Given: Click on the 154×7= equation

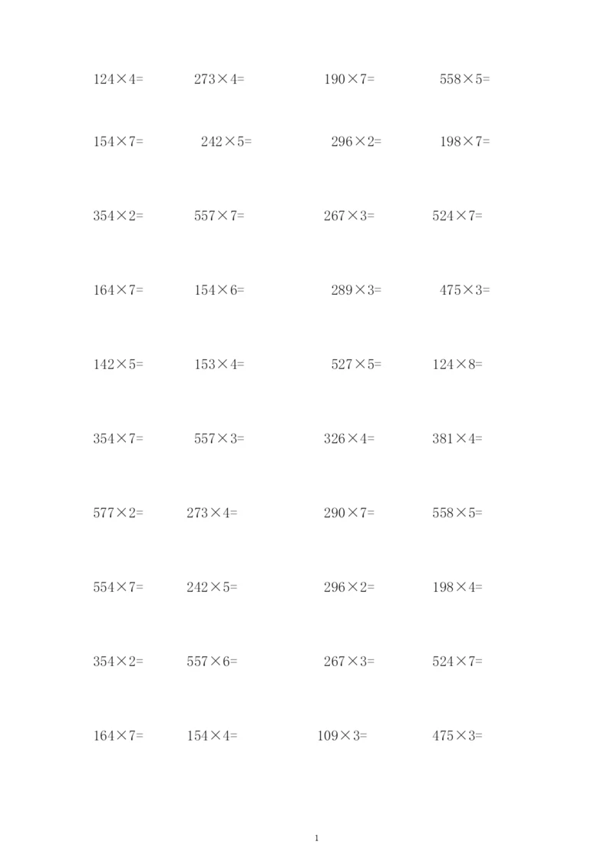Looking at the screenshot, I should point(118,142).
